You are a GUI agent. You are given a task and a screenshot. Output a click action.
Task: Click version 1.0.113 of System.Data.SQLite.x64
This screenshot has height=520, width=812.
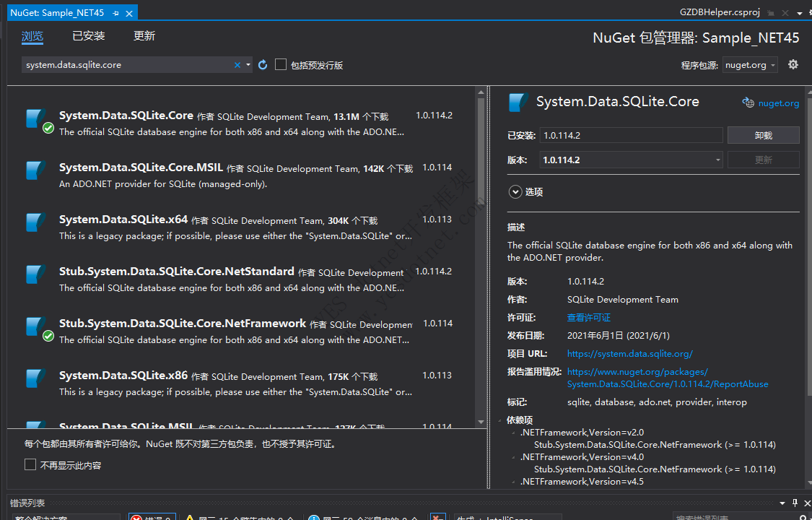(437, 220)
